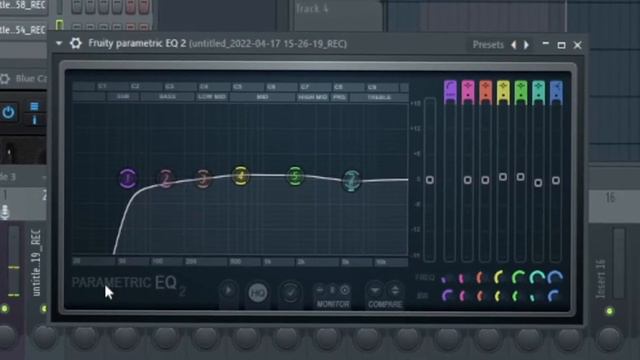Select the pink band 2 node in the EQ graph
This screenshot has width=640, height=360.
coord(166,179)
